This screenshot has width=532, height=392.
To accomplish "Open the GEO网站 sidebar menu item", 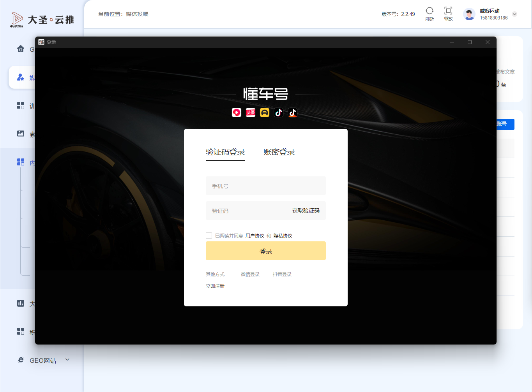I will point(43,360).
